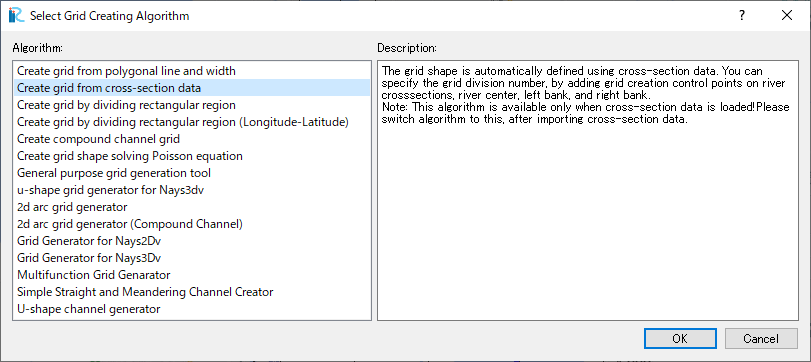Pick U-shape channel generator
The image size is (811, 362).
tap(192, 309)
